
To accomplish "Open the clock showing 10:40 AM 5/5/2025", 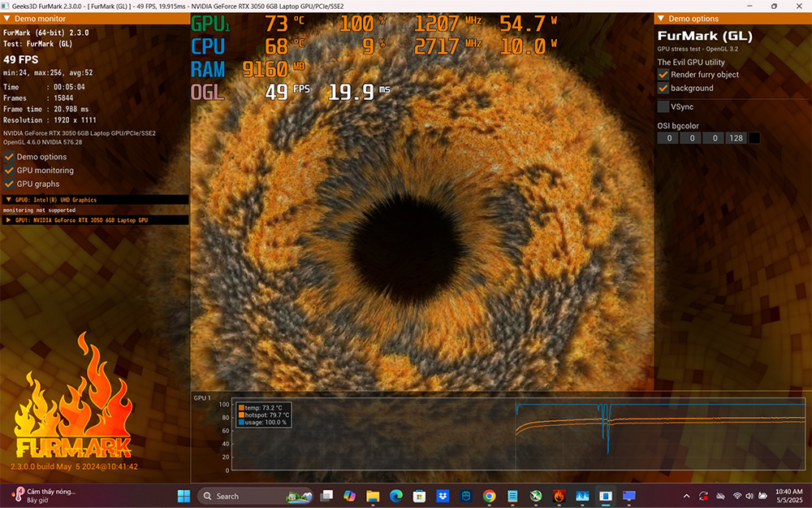I will pos(789,496).
